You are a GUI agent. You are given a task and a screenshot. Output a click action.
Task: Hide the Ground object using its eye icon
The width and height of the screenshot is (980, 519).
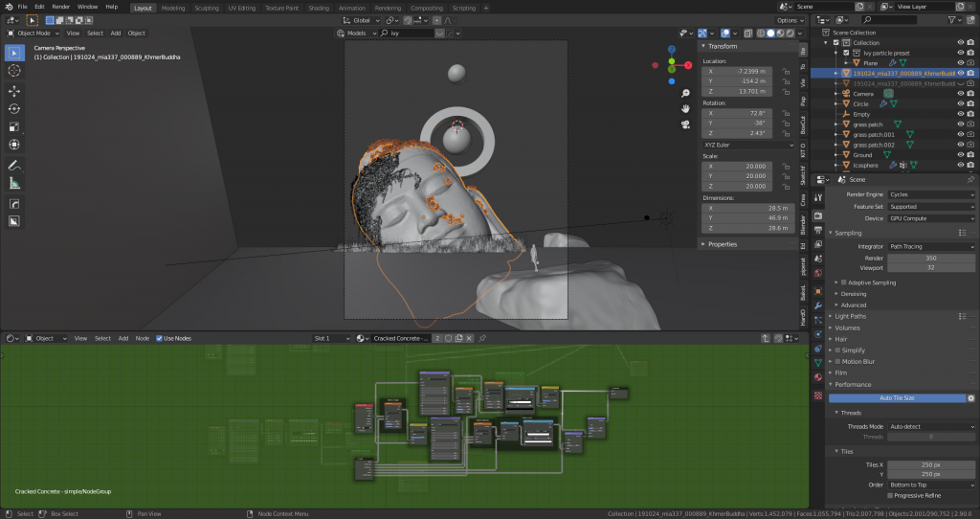960,154
